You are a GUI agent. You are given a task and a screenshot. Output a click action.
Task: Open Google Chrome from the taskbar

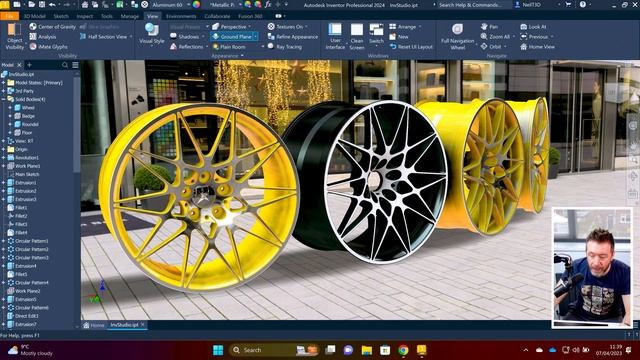click(403, 350)
